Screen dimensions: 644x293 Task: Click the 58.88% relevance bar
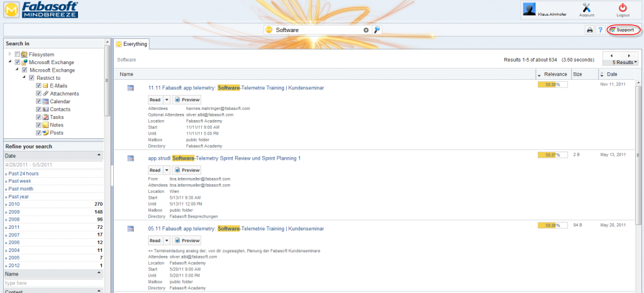[552, 84]
